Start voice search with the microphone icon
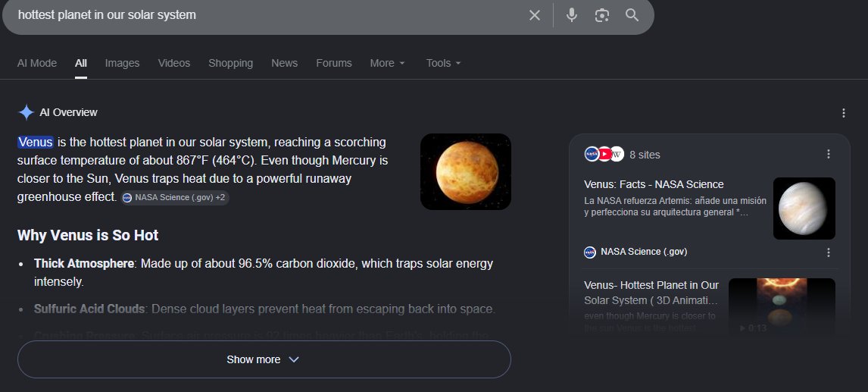The width and height of the screenshot is (868, 392). [x=572, y=15]
